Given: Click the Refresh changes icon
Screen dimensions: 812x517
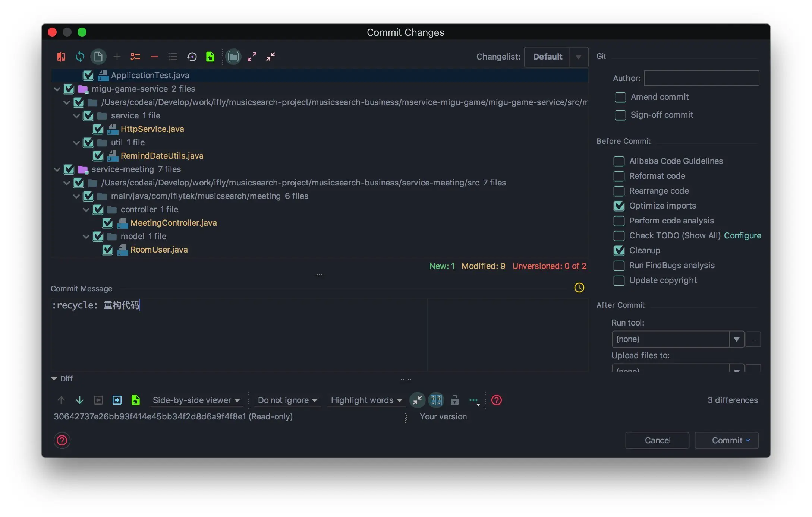Looking at the screenshot, I should [x=80, y=57].
